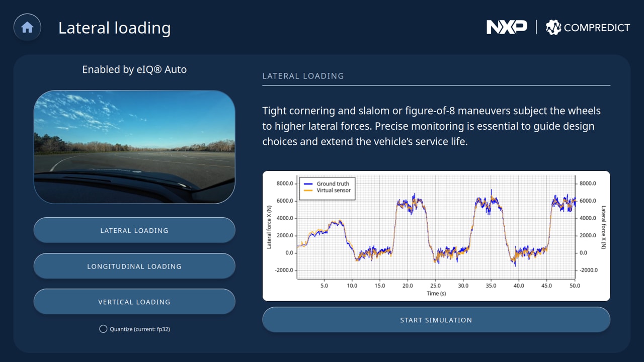Go to the home screen via house icon
644x362 pixels.
tap(27, 27)
